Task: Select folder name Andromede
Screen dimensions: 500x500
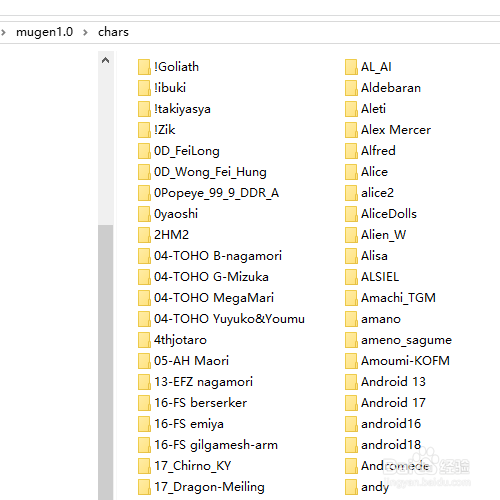Action: [395, 466]
